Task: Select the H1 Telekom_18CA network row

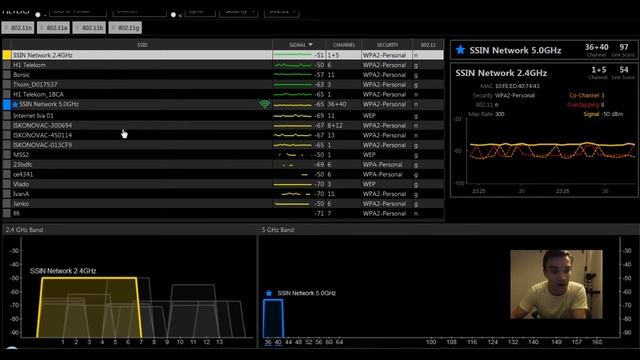Action: point(223,94)
